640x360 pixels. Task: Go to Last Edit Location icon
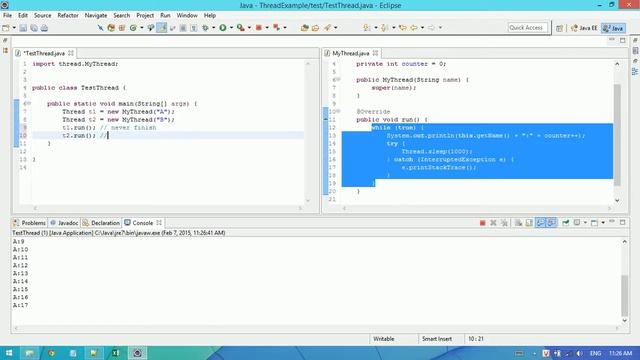tap(402, 28)
